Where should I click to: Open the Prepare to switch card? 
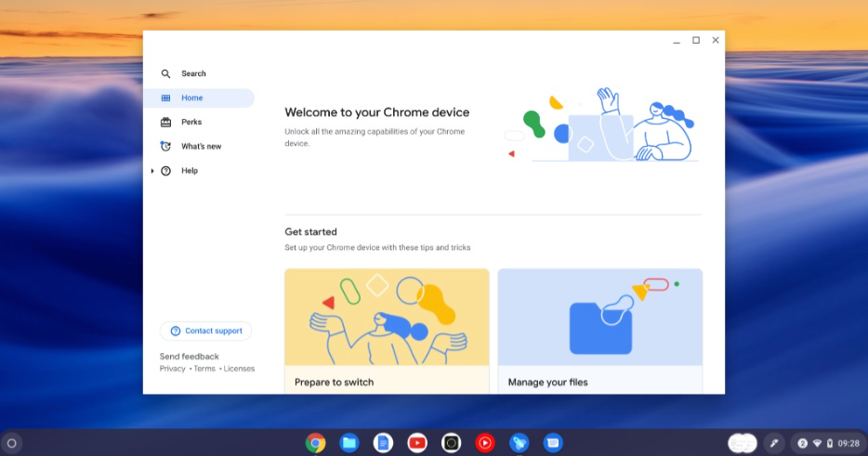(387, 332)
